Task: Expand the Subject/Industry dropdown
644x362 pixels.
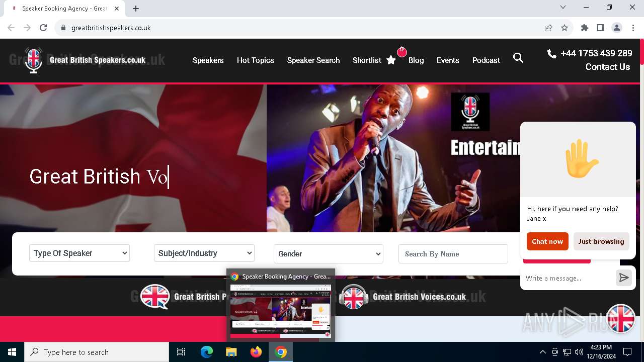Action: tap(204, 253)
